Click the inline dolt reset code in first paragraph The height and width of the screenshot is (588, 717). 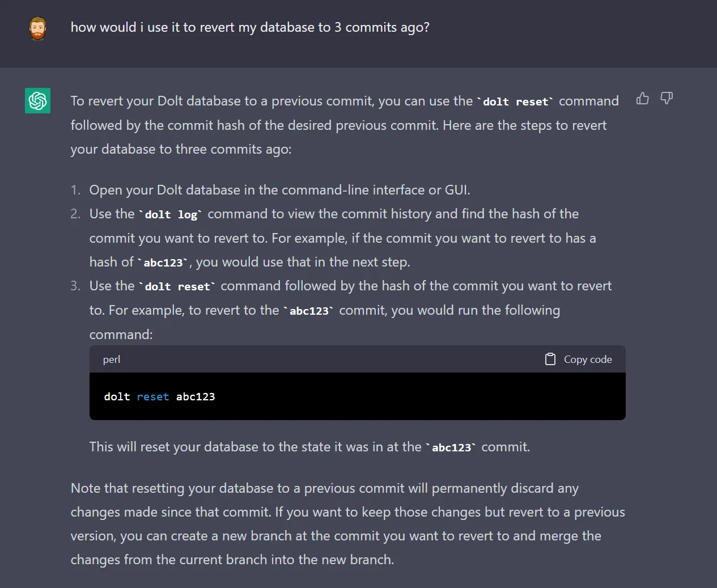[515, 102]
